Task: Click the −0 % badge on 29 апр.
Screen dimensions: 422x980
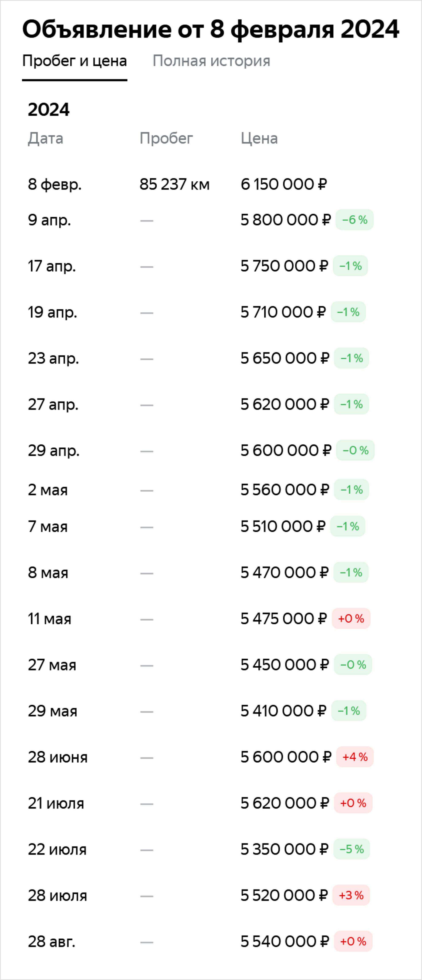Action: pyautogui.click(x=355, y=450)
